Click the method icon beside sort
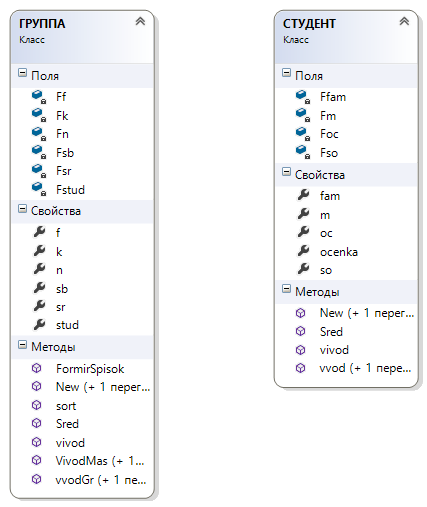Screen dimensions: 427x507 pyautogui.click(x=37, y=405)
